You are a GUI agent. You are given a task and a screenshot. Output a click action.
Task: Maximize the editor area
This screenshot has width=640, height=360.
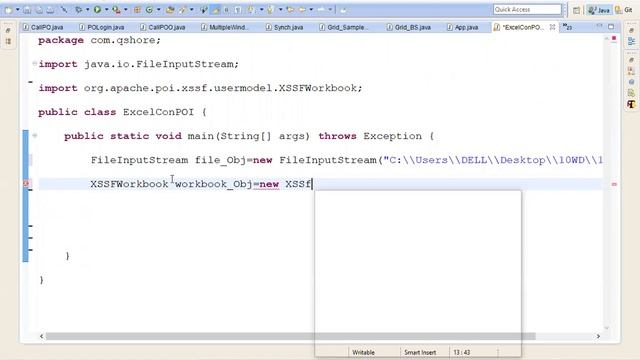[x=611, y=27]
